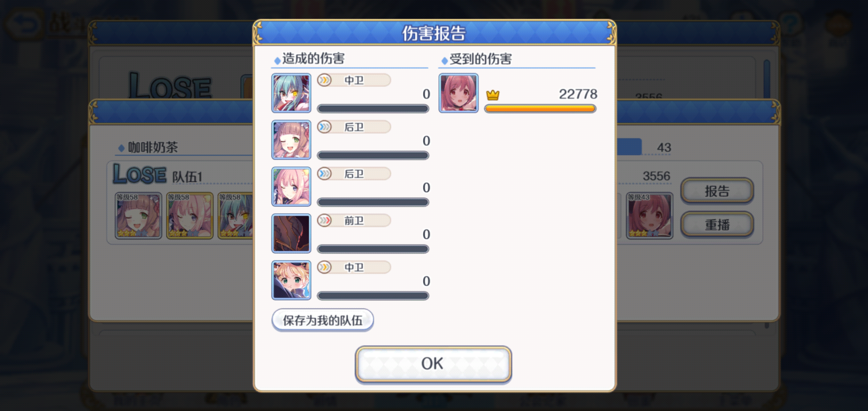Viewport: 868px width, 411px height.
Task: Click the 中卫 position icon in first row
Action: tap(324, 80)
